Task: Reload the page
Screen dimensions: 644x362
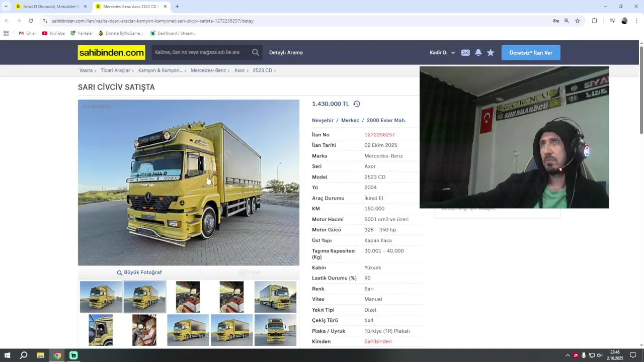Action: (x=31, y=21)
